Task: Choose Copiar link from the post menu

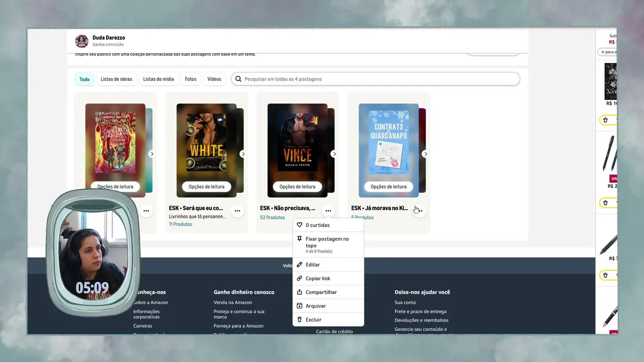Action: [328, 279]
